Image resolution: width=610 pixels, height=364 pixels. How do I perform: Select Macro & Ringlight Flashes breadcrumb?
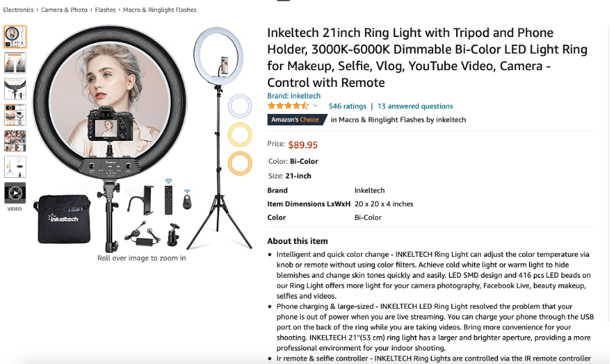[x=159, y=10]
